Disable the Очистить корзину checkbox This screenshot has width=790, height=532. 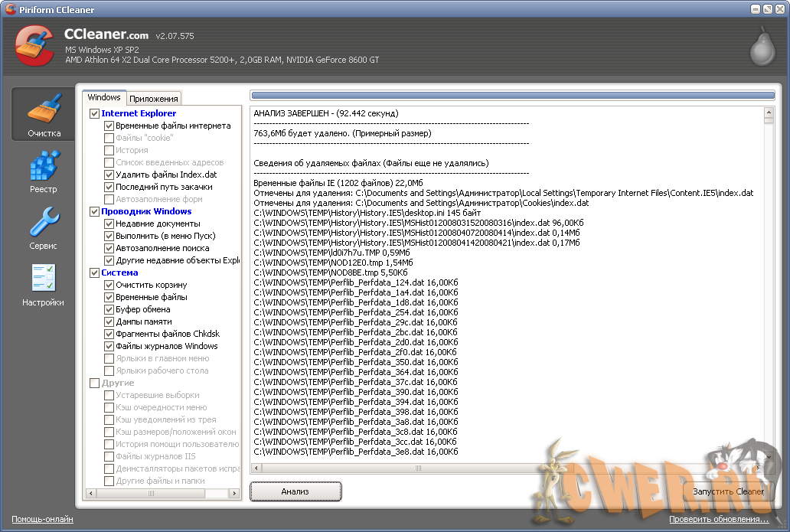coord(109,285)
